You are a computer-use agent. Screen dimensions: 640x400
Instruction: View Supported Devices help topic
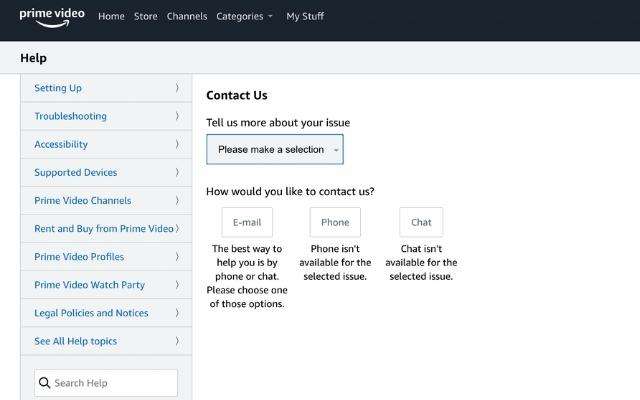(75, 172)
